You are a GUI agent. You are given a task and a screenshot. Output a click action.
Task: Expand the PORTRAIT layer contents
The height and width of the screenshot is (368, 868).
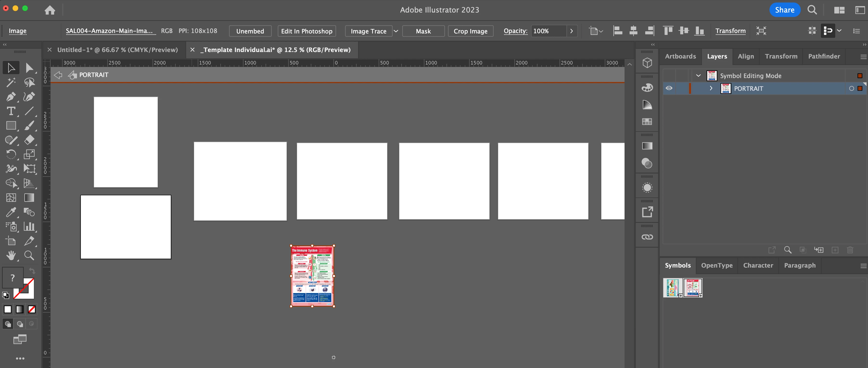pyautogui.click(x=711, y=88)
